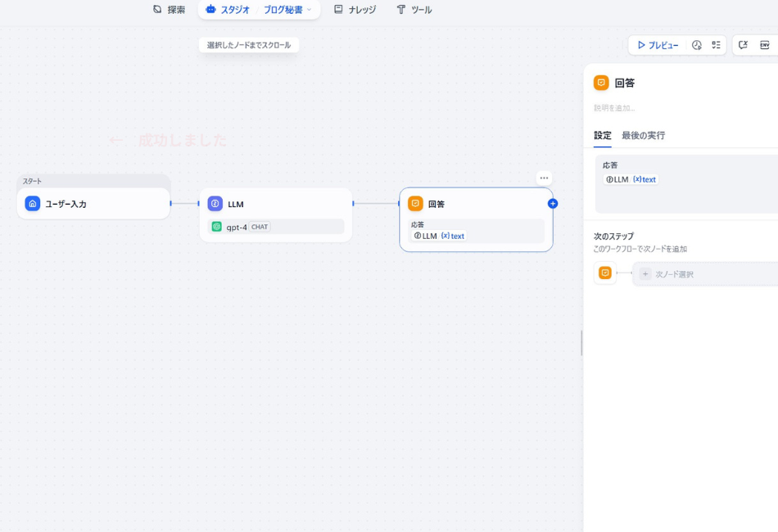Open the 探索 section
This screenshot has height=532, width=778.
click(x=169, y=10)
